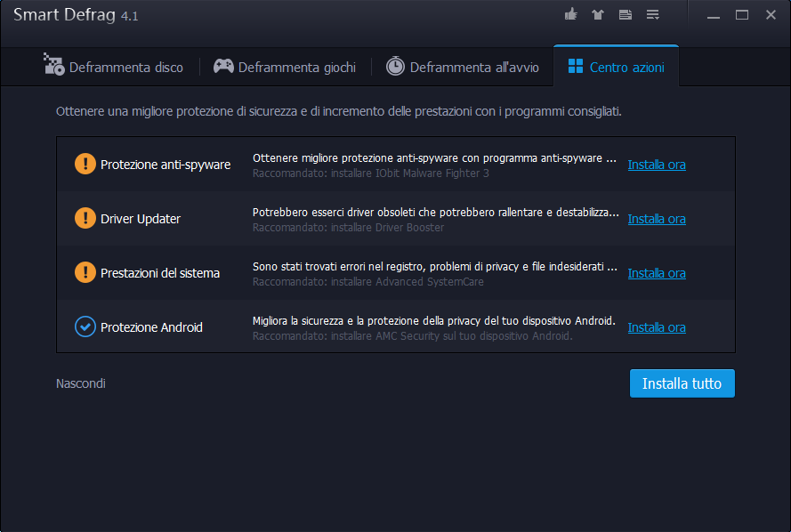The height and width of the screenshot is (532, 791).
Task: Click the 'Potrebbero esserci driver obsoleti' description
Action: pos(436,213)
